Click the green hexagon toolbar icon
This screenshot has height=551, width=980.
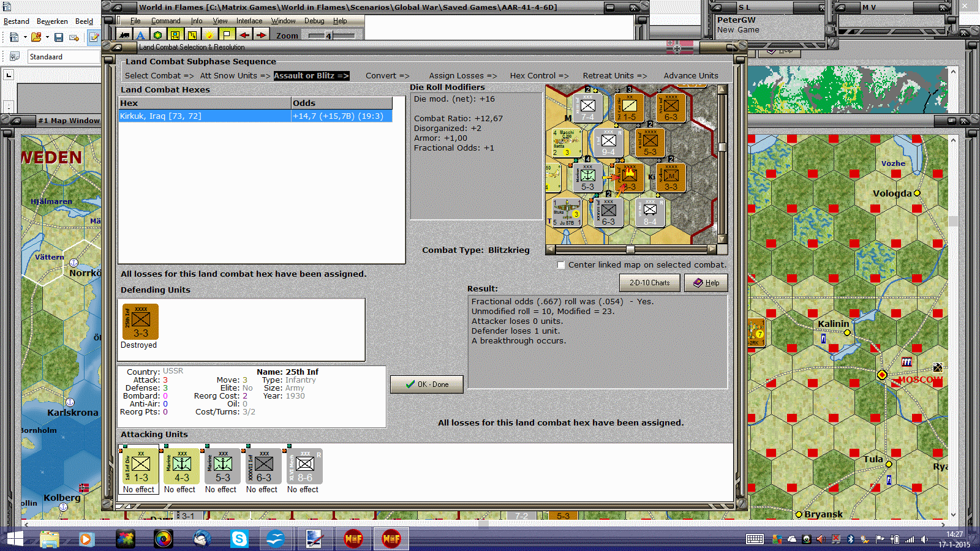(x=158, y=36)
